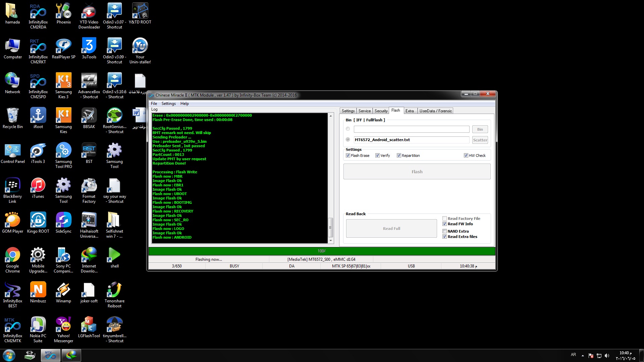Select the Winamp desktop icon

63,293
